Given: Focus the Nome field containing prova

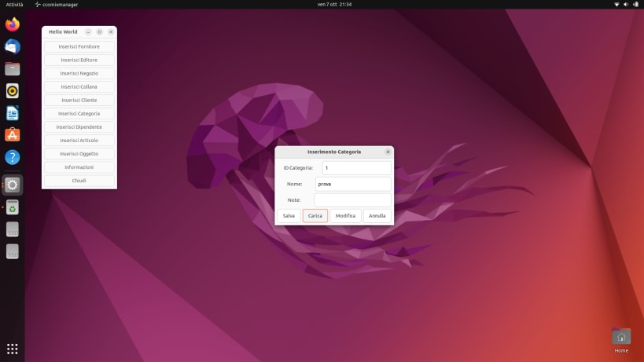Looking at the screenshot, I should coord(353,184).
